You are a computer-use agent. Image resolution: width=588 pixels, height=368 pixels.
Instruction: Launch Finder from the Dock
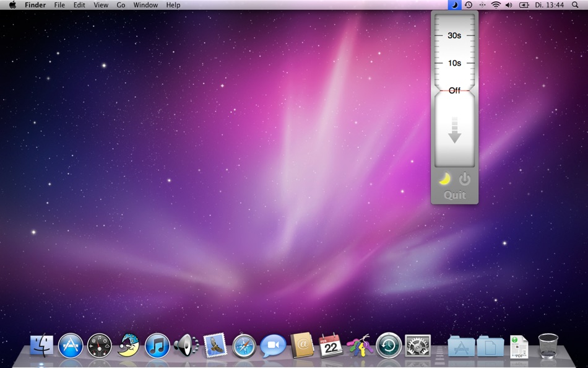coord(41,345)
